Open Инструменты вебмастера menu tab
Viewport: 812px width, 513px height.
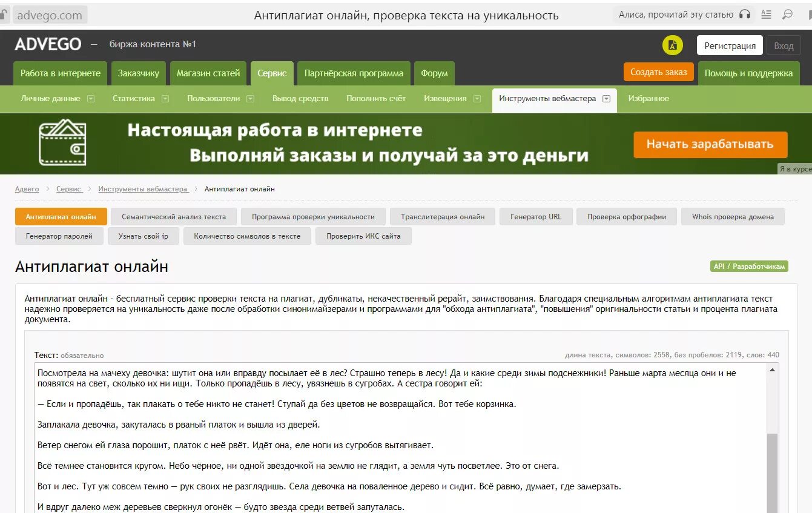[554, 100]
